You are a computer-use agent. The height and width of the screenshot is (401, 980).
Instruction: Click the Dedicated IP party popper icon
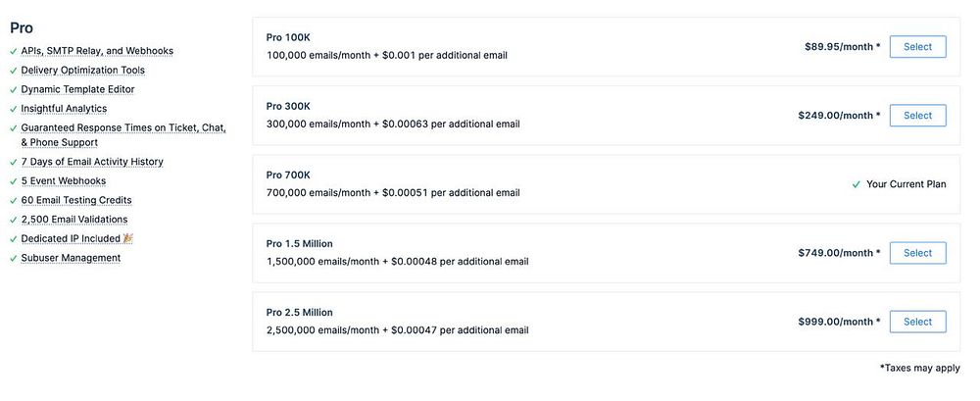coord(127,238)
